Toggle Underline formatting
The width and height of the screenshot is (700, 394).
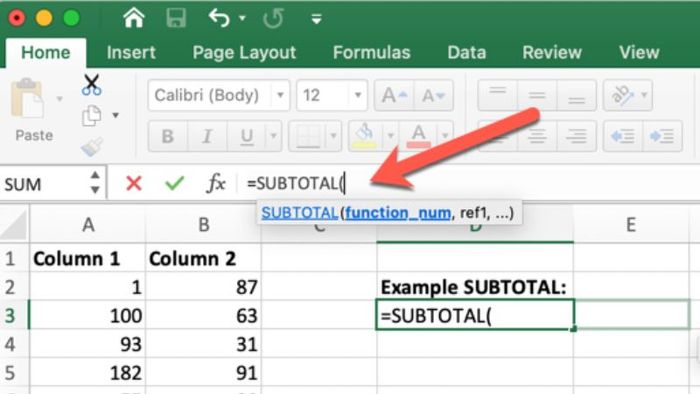(246, 136)
